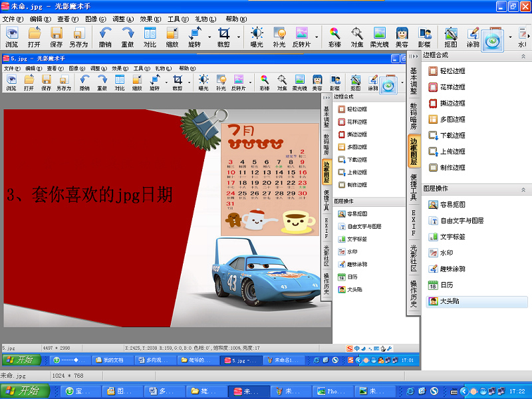Switch to EXIF vertical tab in main window
532x399 pixels.
pos(414,223)
